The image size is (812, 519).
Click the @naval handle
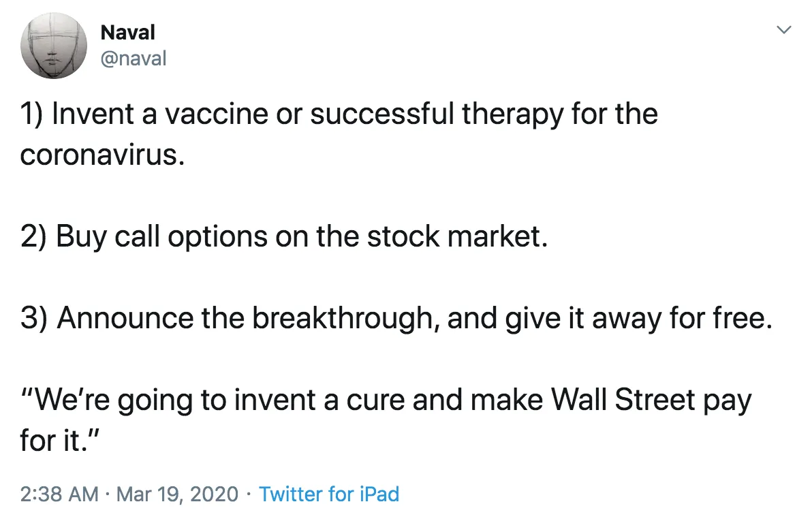(x=134, y=59)
